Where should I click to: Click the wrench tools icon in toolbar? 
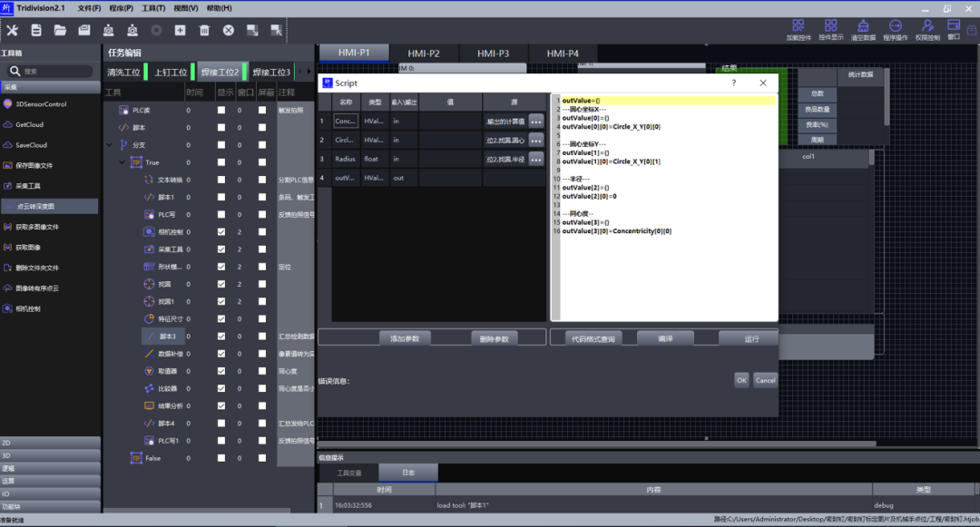13,30
